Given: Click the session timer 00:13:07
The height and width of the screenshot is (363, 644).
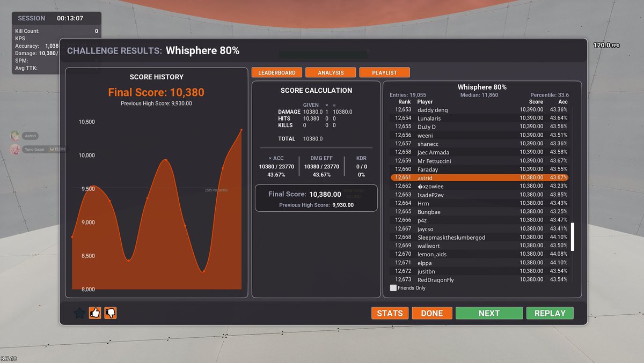Looking at the screenshot, I should tap(70, 18).
